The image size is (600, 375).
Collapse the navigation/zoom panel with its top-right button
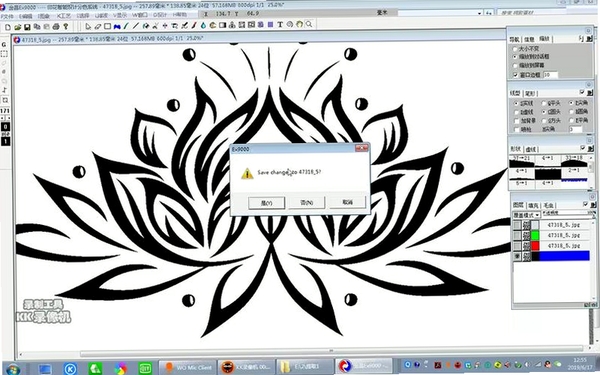tap(589, 31)
